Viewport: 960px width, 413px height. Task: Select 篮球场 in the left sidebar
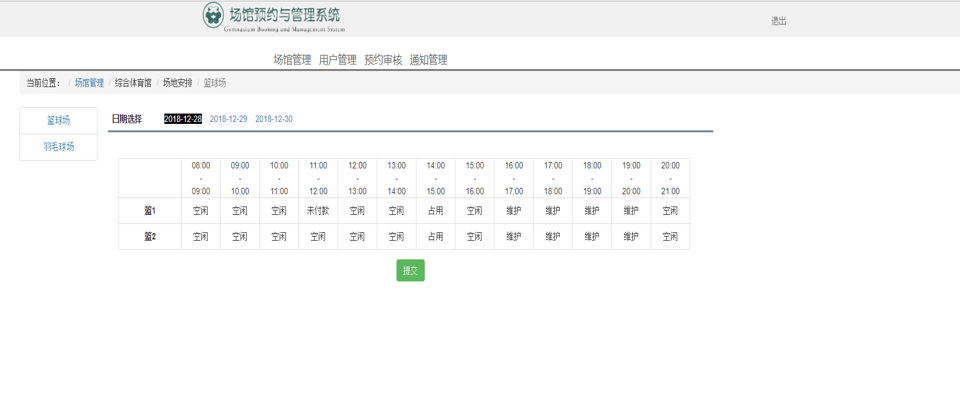click(x=59, y=121)
